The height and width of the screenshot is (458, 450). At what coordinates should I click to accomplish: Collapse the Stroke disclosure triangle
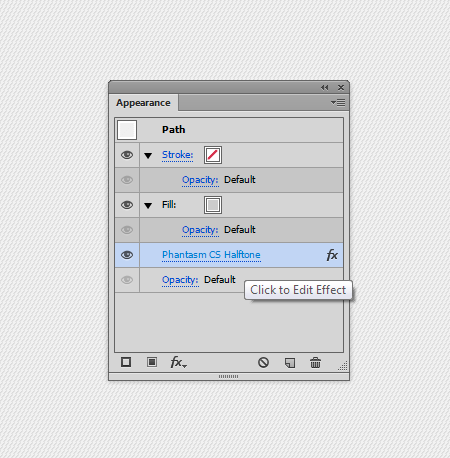pyautogui.click(x=148, y=155)
